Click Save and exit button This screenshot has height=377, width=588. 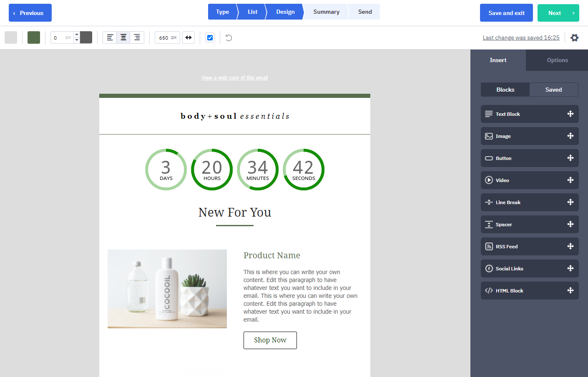[506, 13]
